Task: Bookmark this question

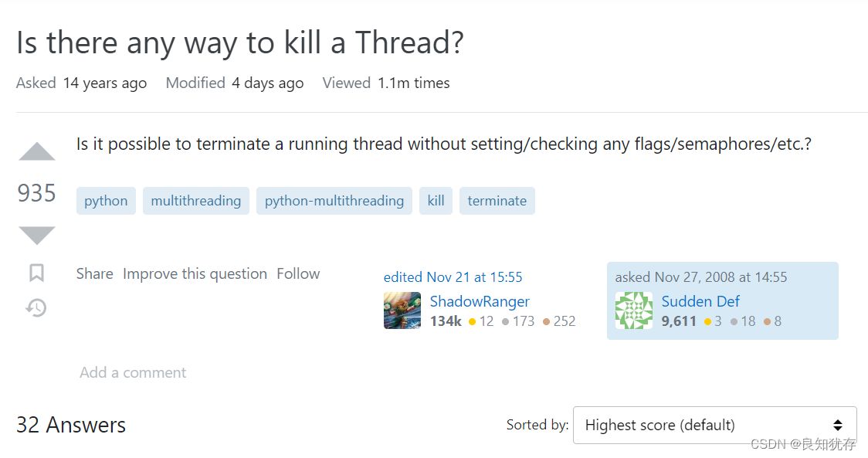Action: [36, 273]
